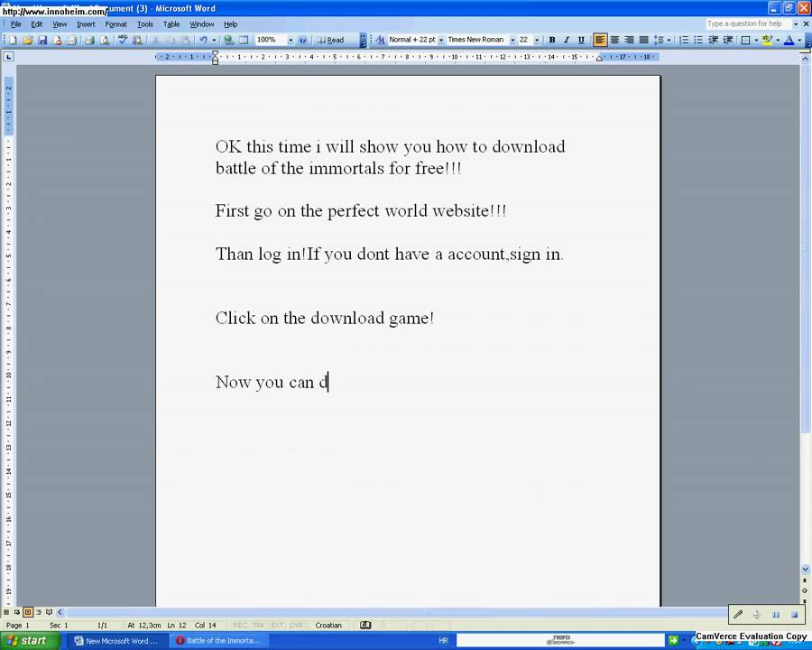
Task: Switch to New Microsoft Word taskbar button
Action: (x=116, y=641)
